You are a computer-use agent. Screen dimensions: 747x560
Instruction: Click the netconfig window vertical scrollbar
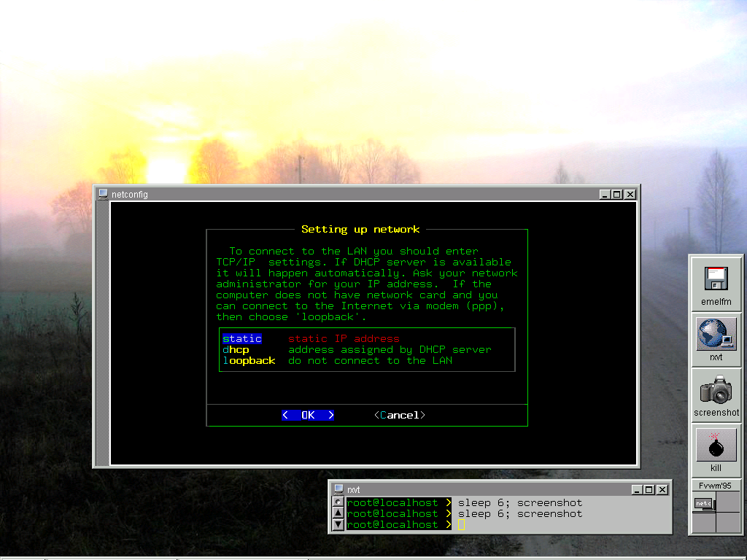click(x=102, y=332)
